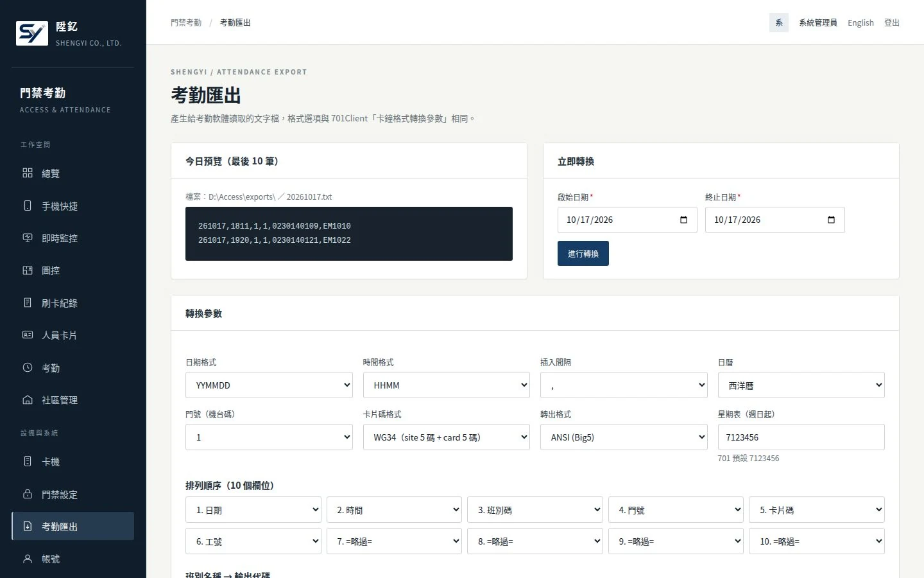Click the SY Shengyi company logo

[x=31, y=33]
